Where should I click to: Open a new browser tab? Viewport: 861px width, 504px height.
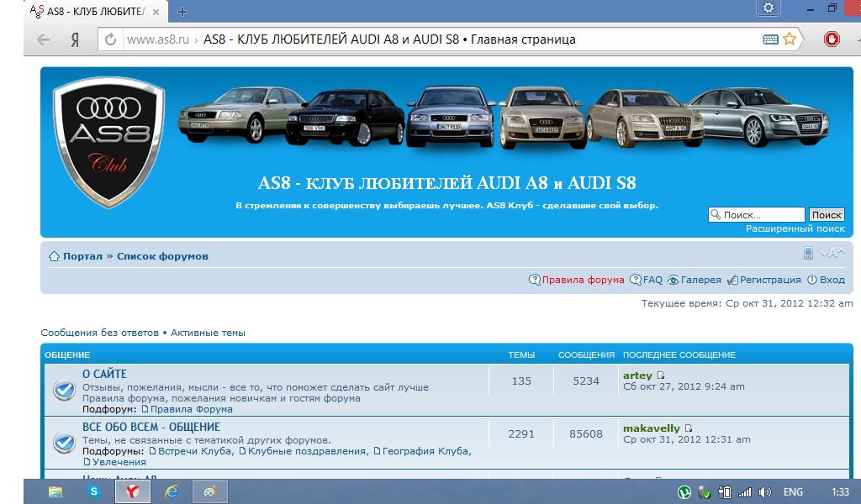pos(182,11)
